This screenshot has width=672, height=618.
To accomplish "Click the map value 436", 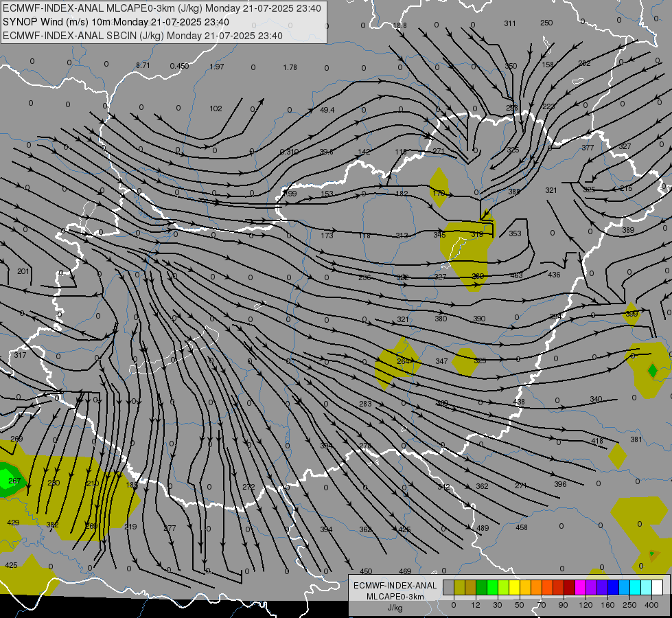I will (554, 275).
